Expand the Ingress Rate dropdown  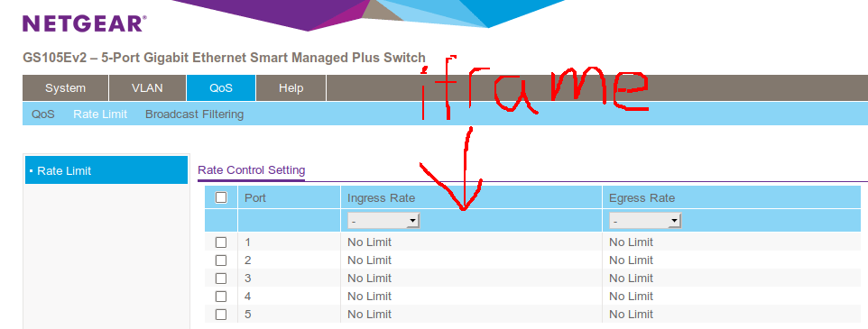click(x=383, y=221)
